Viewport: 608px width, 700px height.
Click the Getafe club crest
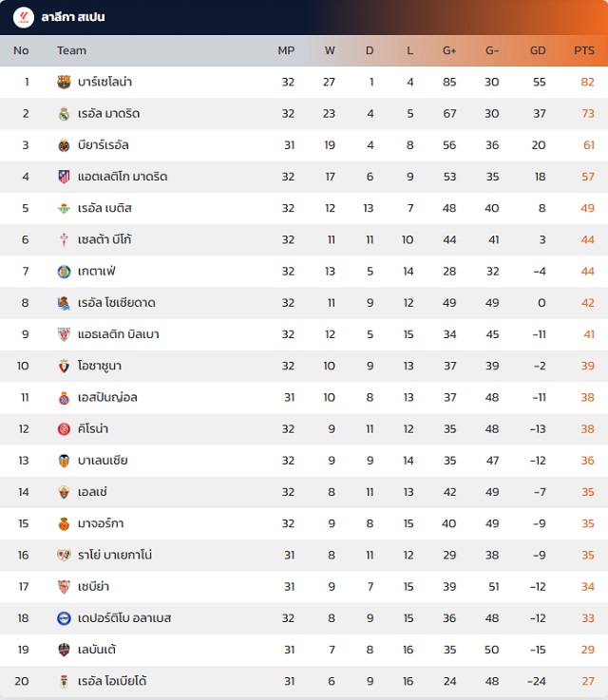pyautogui.click(x=64, y=272)
